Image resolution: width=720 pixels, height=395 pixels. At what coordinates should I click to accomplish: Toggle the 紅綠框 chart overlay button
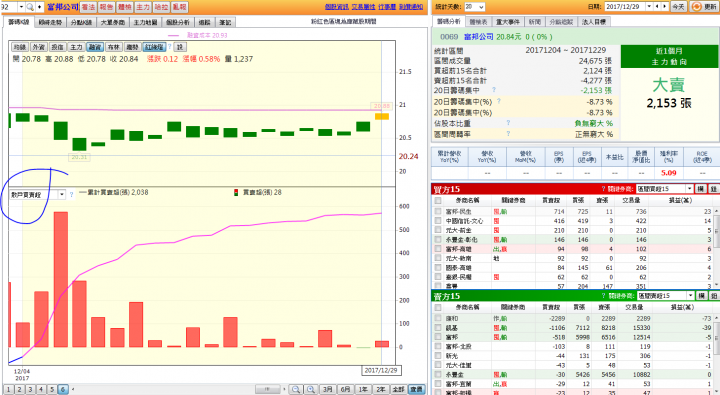point(154,47)
